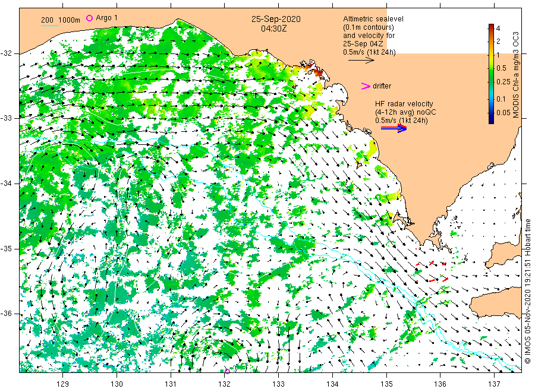Viewport: 535px width, 392px height.
Task: Click the "and velocity for" legend line
Action: (369, 36)
